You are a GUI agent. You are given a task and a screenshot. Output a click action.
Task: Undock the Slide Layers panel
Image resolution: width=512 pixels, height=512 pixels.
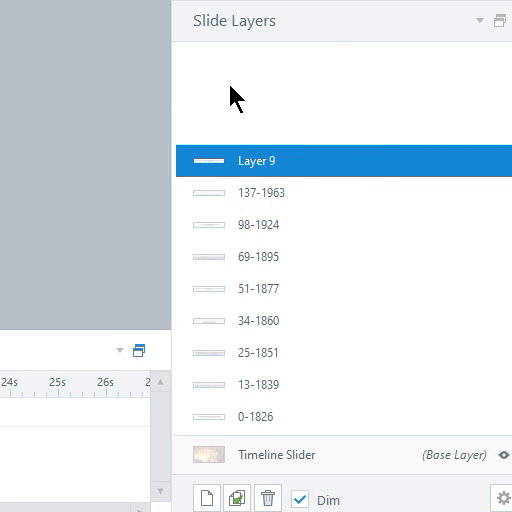[x=500, y=21]
